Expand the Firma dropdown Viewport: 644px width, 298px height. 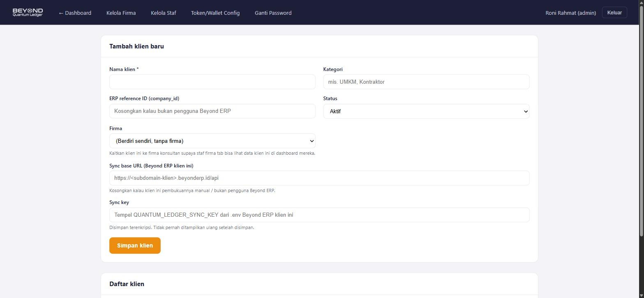[x=212, y=141]
